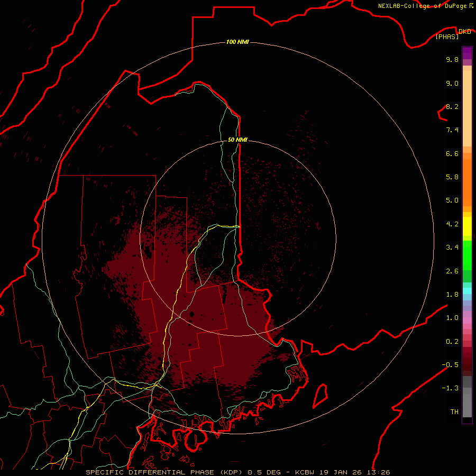Click the 1.0 color scale value
Viewport: 476px width, 476px height.
[x=452, y=318]
